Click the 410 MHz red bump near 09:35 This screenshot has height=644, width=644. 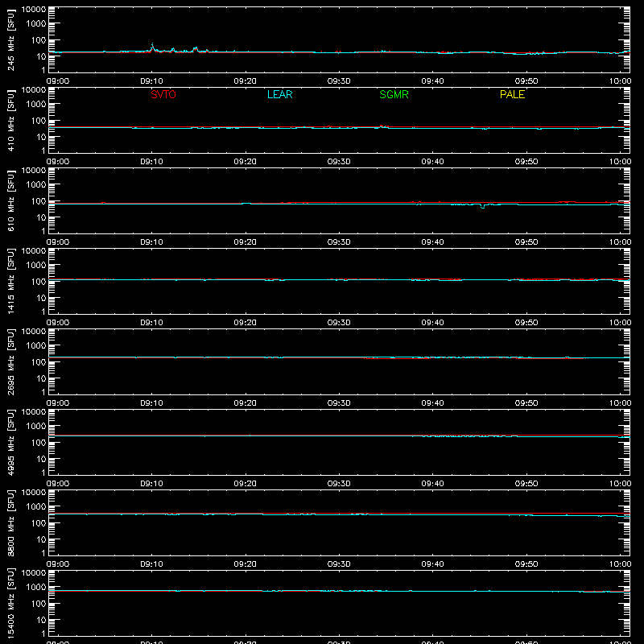pos(382,126)
